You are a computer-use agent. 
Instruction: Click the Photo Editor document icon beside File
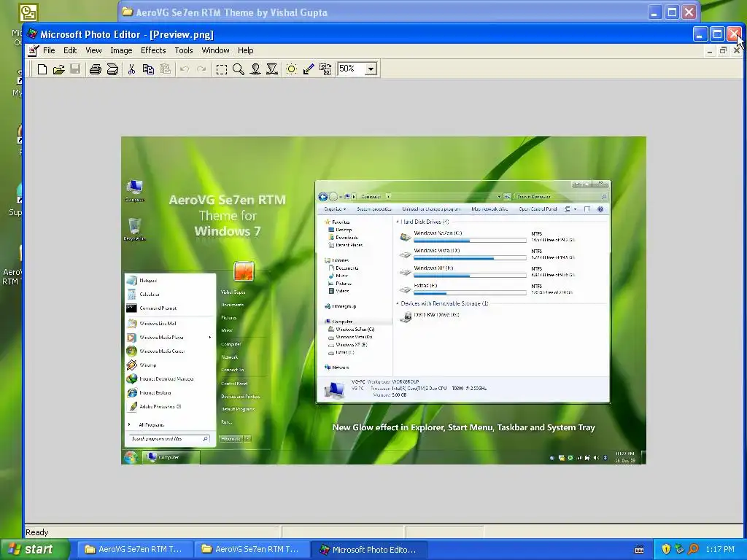34,50
